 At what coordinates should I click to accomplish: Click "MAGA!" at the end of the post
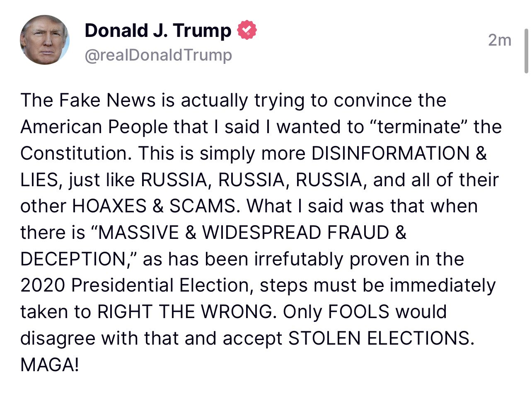[49, 365]
